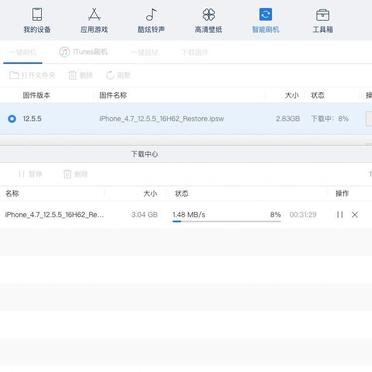Screen dimensions: 372x372
Task: Click 打开文件夹 open folder button
Action: click(32, 75)
